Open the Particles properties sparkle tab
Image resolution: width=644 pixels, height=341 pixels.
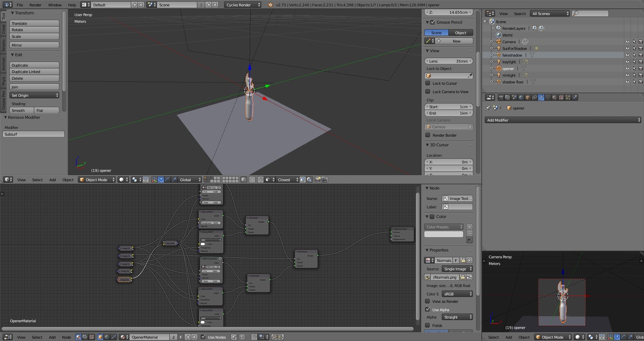click(568, 97)
